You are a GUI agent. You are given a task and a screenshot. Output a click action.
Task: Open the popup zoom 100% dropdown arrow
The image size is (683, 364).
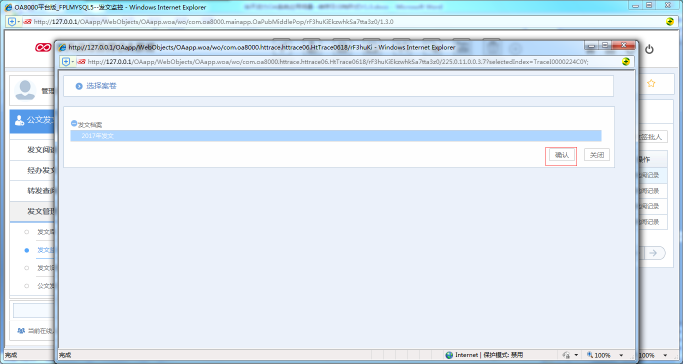621,355
